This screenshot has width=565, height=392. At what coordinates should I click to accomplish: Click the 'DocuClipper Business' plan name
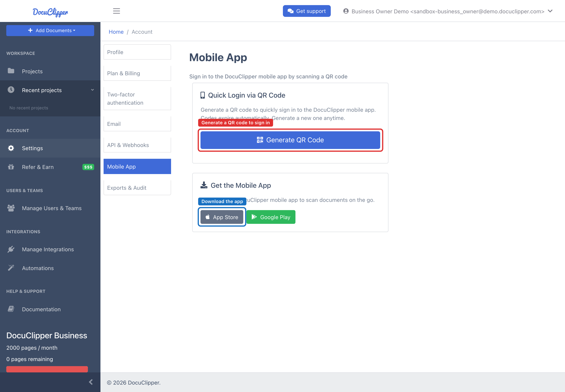47,336
